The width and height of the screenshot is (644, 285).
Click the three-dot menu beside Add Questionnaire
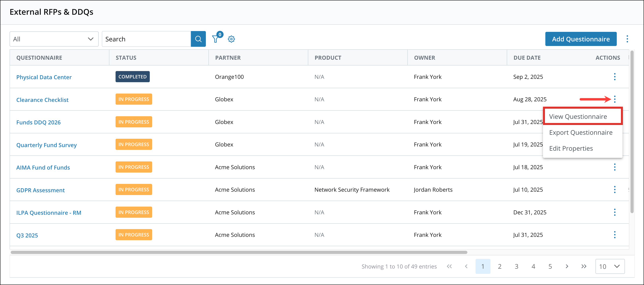[x=627, y=39]
